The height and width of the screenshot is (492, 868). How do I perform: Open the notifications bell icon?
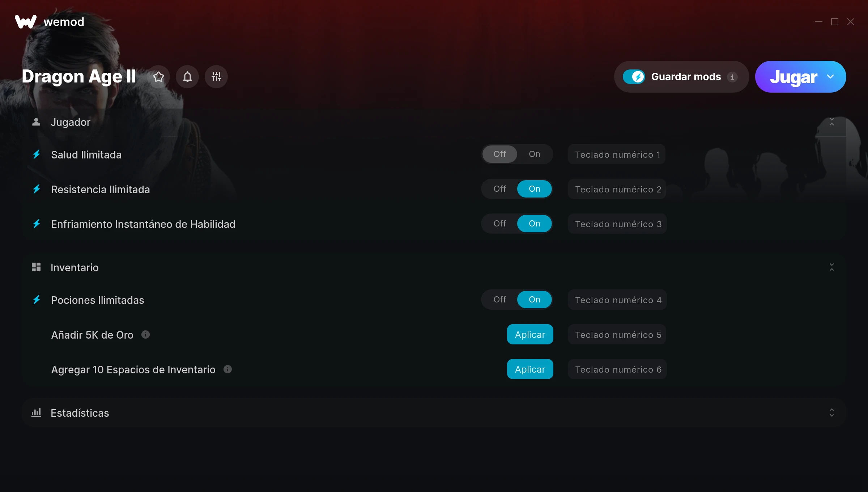(187, 77)
